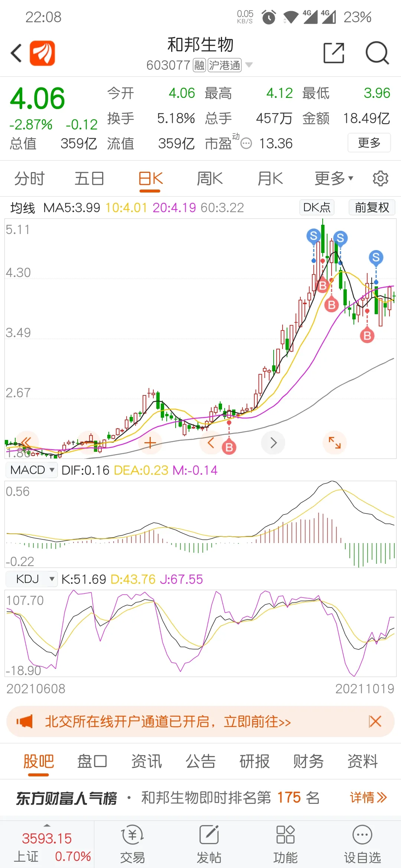Close the 北交所 banner with X
The image size is (401, 868).
[x=375, y=721]
